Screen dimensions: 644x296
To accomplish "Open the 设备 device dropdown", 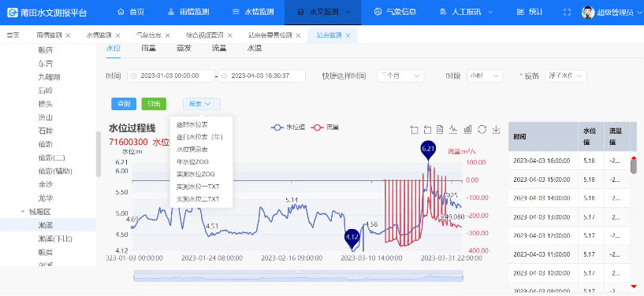I will (x=567, y=76).
